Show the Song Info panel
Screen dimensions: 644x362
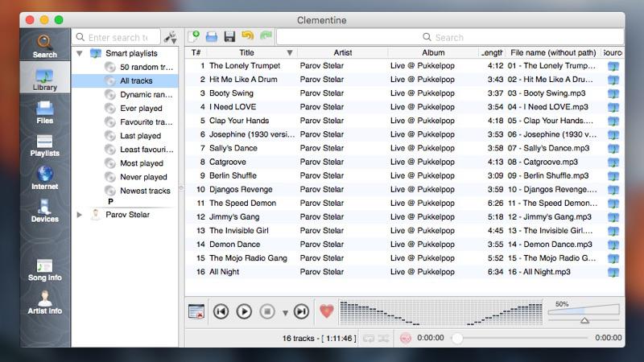coord(44,269)
